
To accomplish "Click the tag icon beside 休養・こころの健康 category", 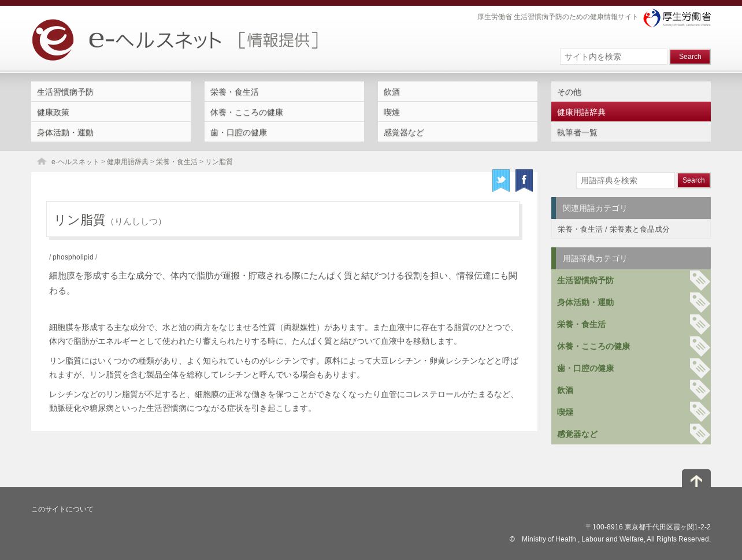I will click(x=700, y=346).
